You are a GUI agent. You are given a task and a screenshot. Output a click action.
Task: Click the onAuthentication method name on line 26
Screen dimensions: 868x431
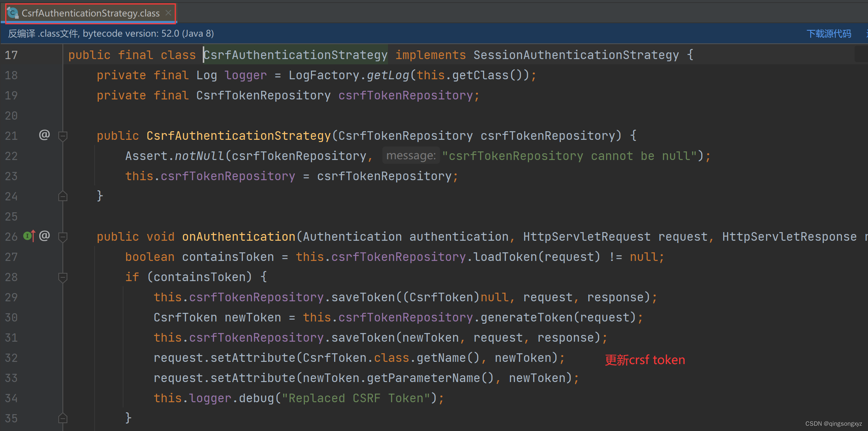pos(239,237)
